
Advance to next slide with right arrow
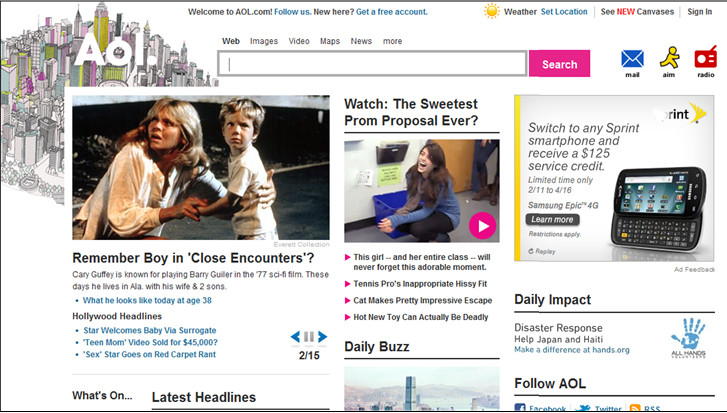(x=323, y=337)
